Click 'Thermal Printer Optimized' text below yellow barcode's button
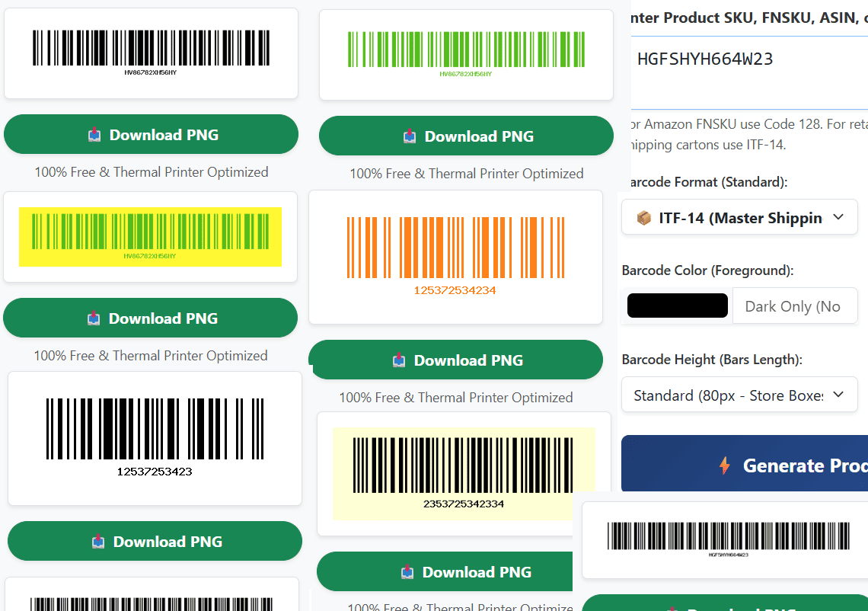868x611 pixels. (190, 356)
